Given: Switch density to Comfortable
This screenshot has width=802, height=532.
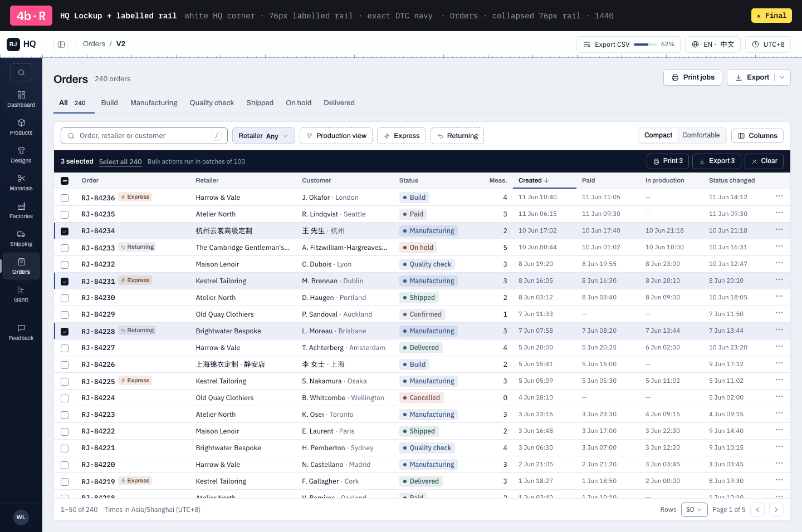Looking at the screenshot, I should coord(701,135).
